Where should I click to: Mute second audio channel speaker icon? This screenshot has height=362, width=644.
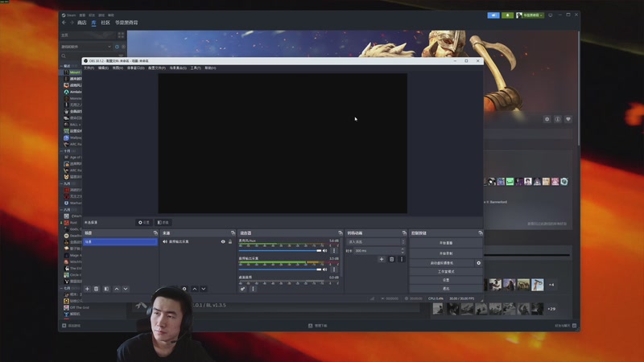[325, 269]
